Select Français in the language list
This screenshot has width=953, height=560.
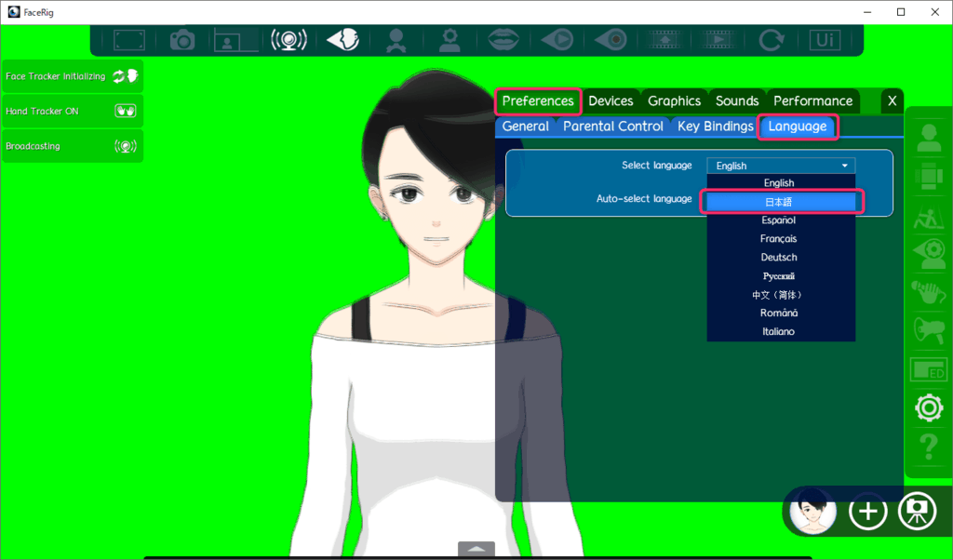[x=779, y=239]
